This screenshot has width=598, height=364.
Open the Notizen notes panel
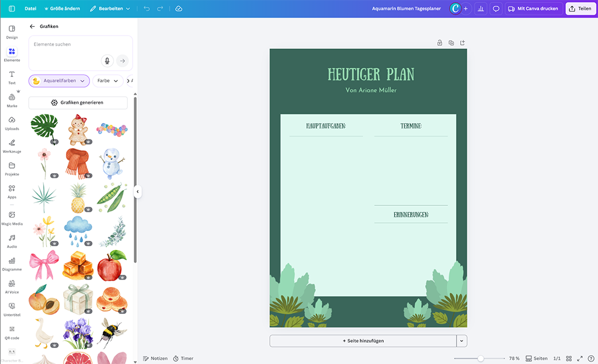pyautogui.click(x=155, y=358)
